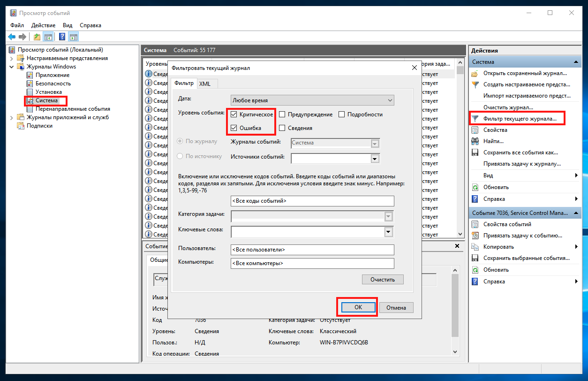588x381 pixels.
Task: Refresh the log via the Обновить icon
Action: pos(475,187)
